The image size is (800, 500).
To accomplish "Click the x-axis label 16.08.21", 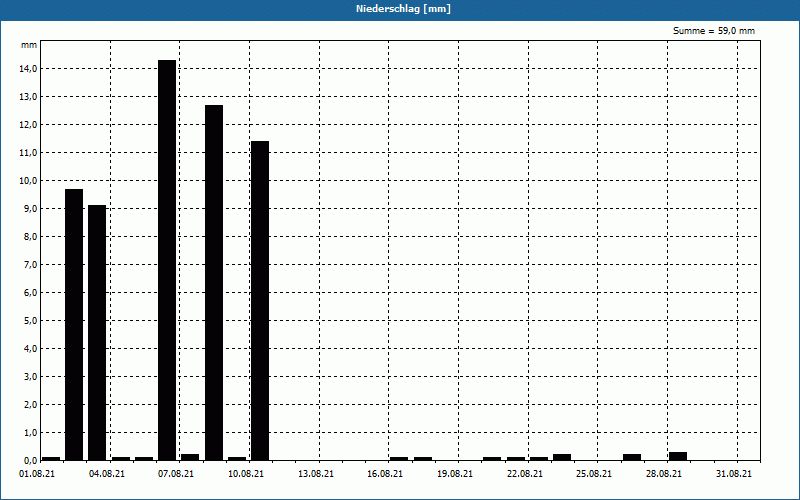I will pyautogui.click(x=385, y=474).
